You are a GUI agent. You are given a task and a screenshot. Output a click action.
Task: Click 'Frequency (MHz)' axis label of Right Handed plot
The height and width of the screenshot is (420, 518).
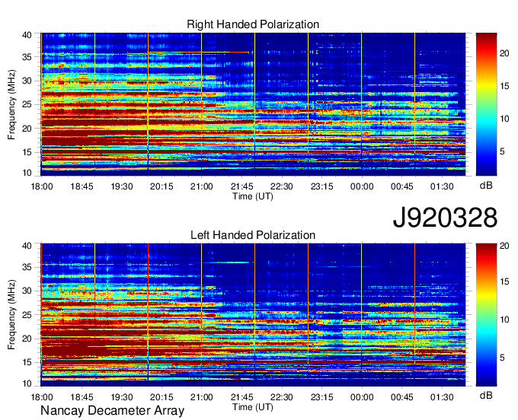coord(11,104)
